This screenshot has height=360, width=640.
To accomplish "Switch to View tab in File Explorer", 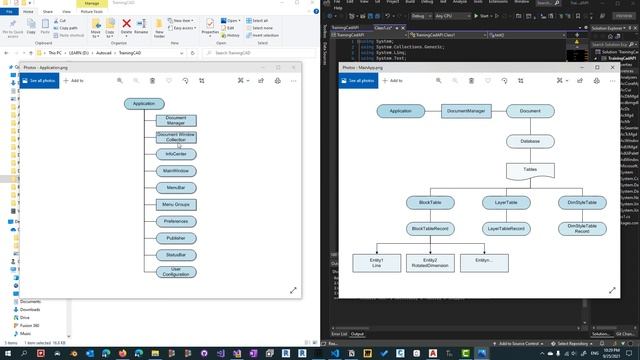I will point(66,11).
